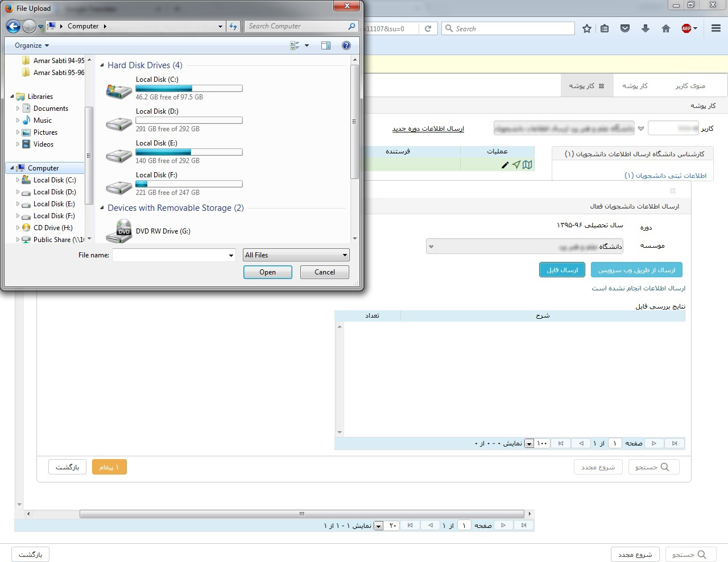The height and width of the screenshot is (562, 728).
Task: Open the All Files type dropdown
Action: (x=296, y=255)
